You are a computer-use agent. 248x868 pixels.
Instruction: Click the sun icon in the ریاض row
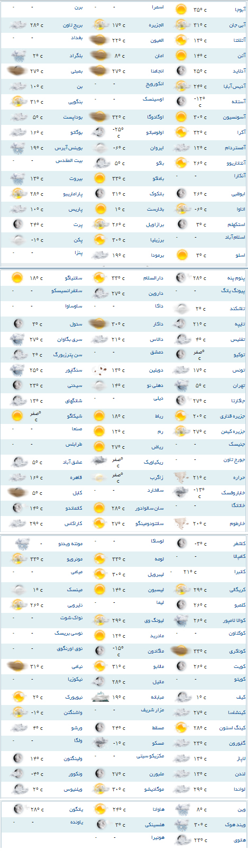[x=99, y=447]
